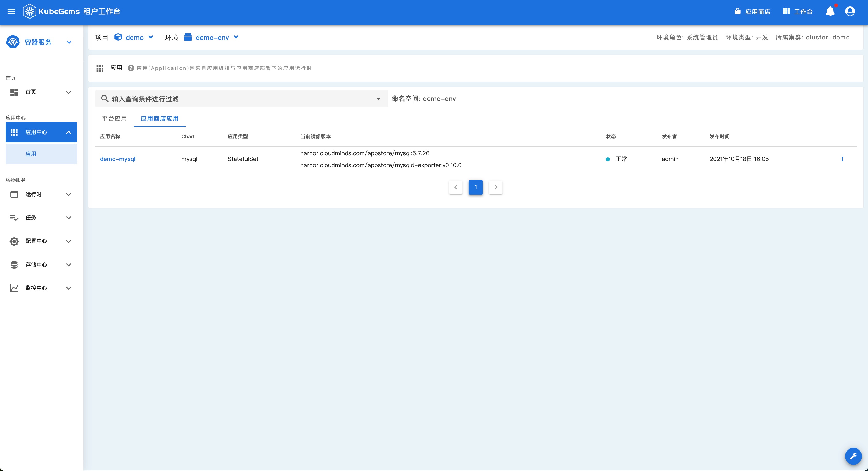
Task: Click the 环境类型: 开发 text
Action: 747,38
